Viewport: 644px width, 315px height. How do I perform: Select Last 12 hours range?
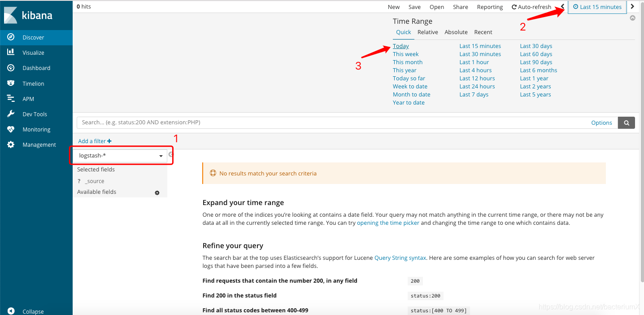point(477,78)
